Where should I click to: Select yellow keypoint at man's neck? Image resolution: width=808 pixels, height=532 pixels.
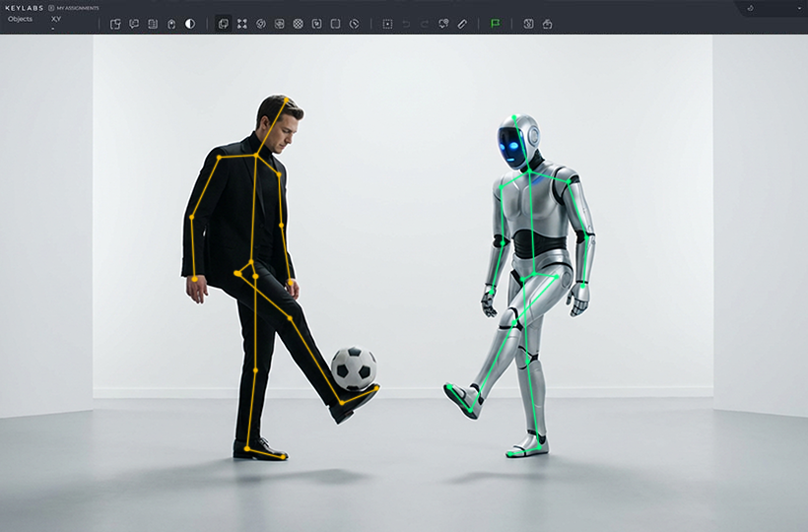coord(256,155)
